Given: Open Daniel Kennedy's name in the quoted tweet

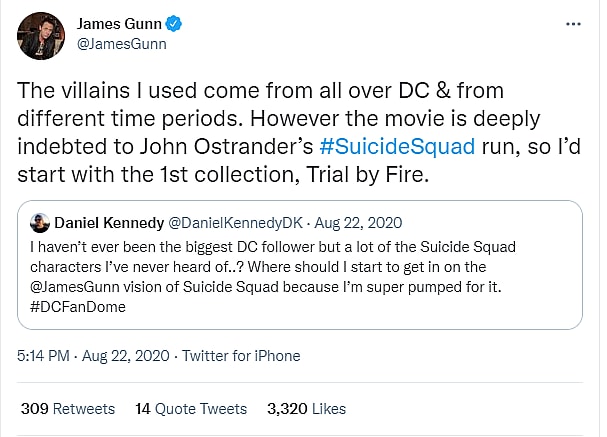Looking at the screenshot, I should [x=109, y=221].
